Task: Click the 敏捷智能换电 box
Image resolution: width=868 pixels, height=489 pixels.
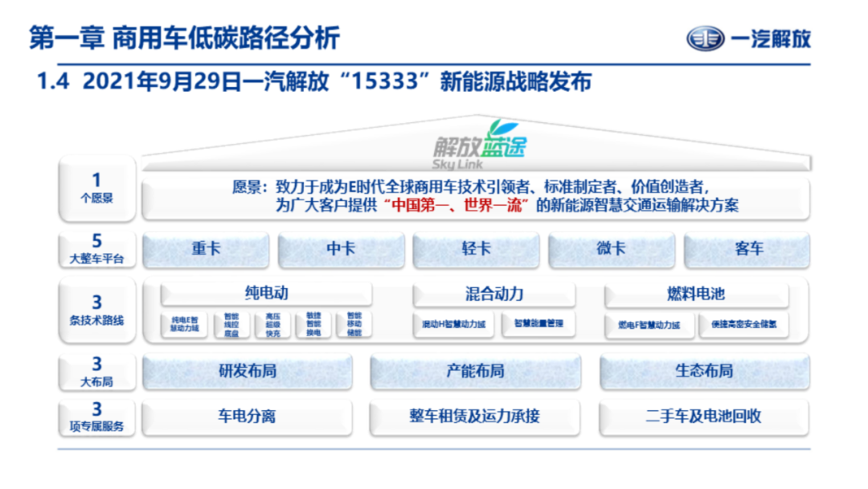Action: point(314,324)
